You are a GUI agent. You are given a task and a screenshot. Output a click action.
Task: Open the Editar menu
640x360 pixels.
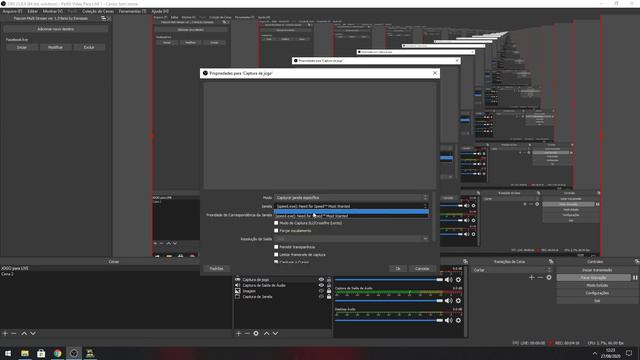[32, 11]
